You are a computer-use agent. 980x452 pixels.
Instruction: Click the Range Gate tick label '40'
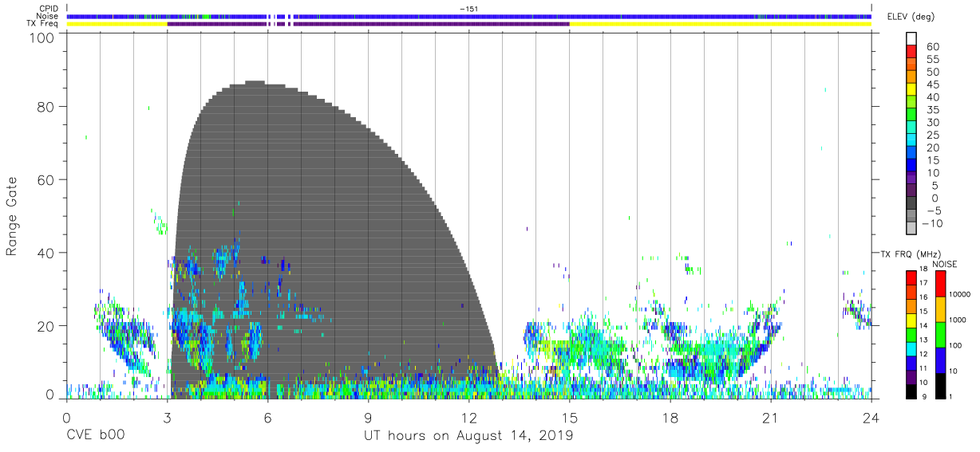(x=45, y=253)
